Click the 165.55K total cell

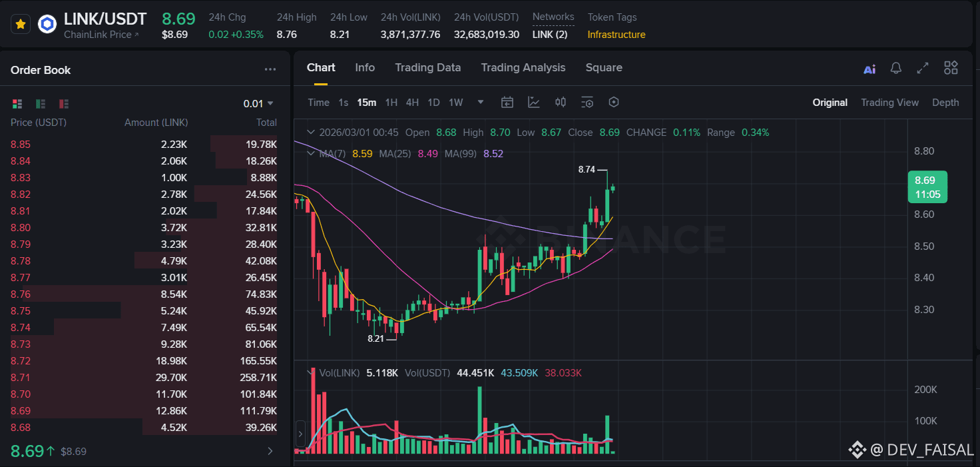(x=258, y=360)
